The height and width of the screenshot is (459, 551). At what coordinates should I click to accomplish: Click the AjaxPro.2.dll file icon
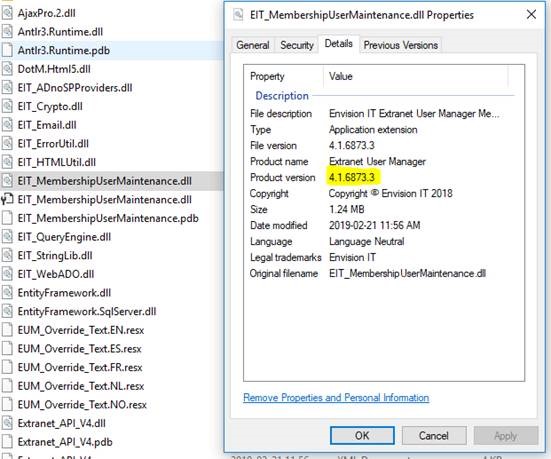[x=7, y=13]
